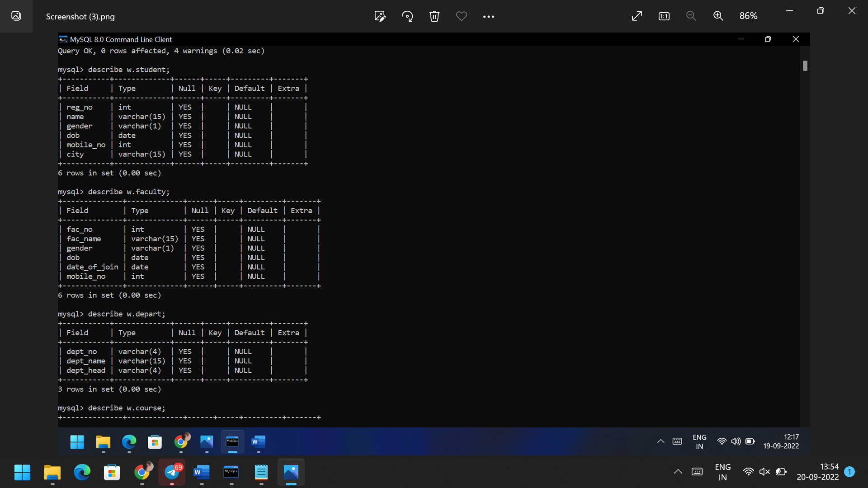Open the Start menu
Image resolution: width=868 pixels, height=488 pixels.
click(22, 472)
